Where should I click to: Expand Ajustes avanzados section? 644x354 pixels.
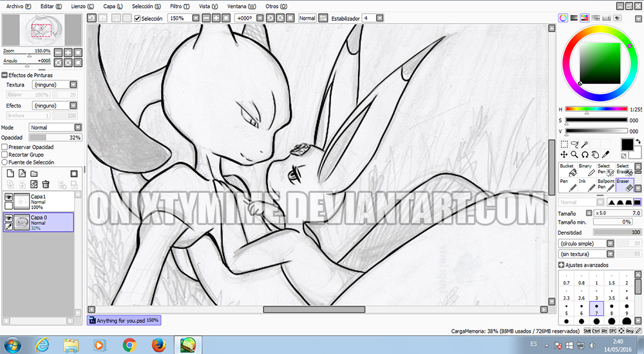[x=562, y=265]
